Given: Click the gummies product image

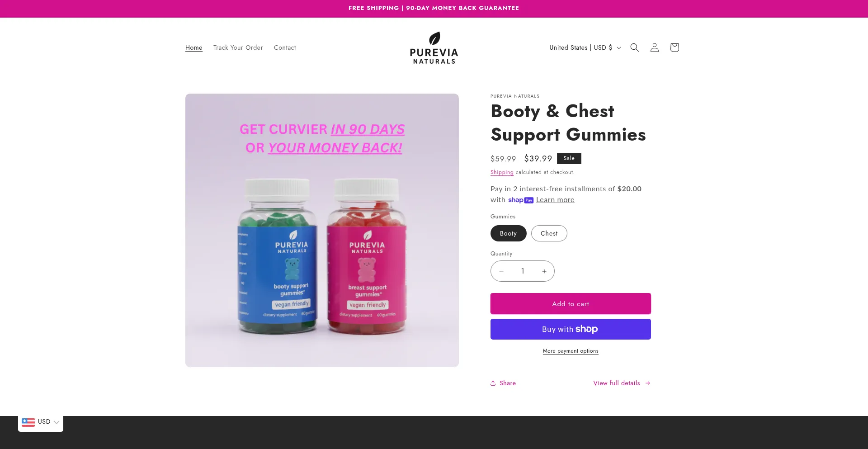Looking at the screenshot, I should [x=322, y=230].
